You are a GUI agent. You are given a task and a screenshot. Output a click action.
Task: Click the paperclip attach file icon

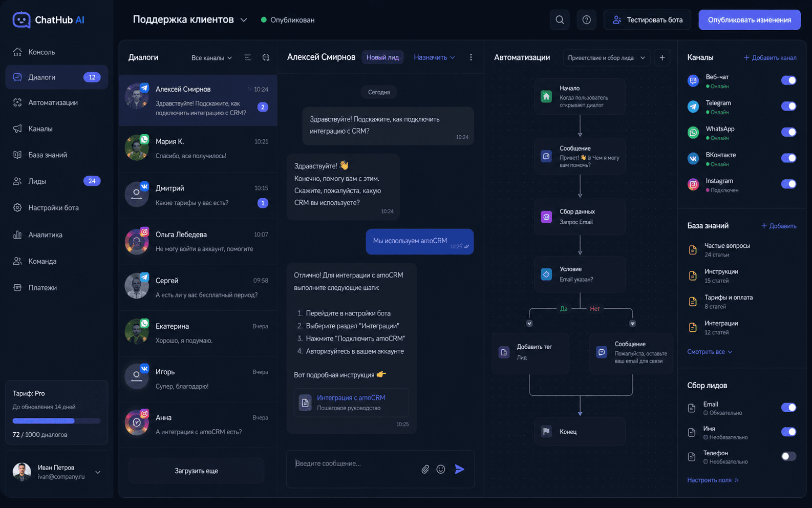pyautogui.click(x=425, y=469)
